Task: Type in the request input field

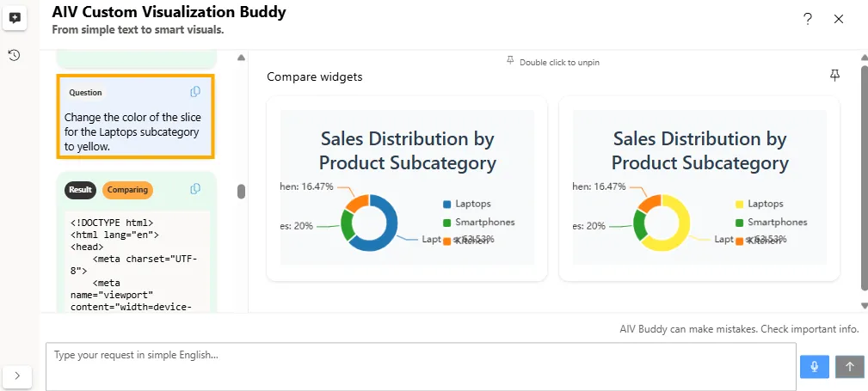Action: (420, 366)
